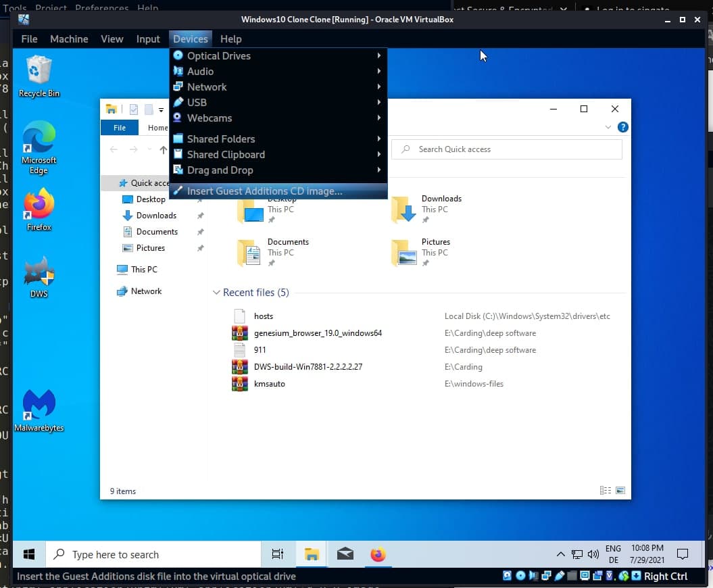Expand the Optical Drives submenu
Image resolution: width=713 pixels, height=588 pixels.
(x=278, y=55)
